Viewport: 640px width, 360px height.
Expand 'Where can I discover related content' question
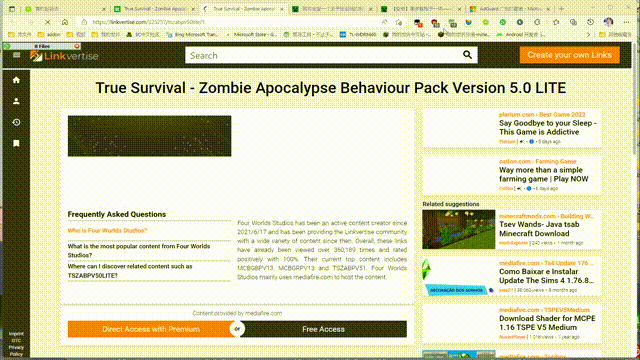[x=130, y=271]
